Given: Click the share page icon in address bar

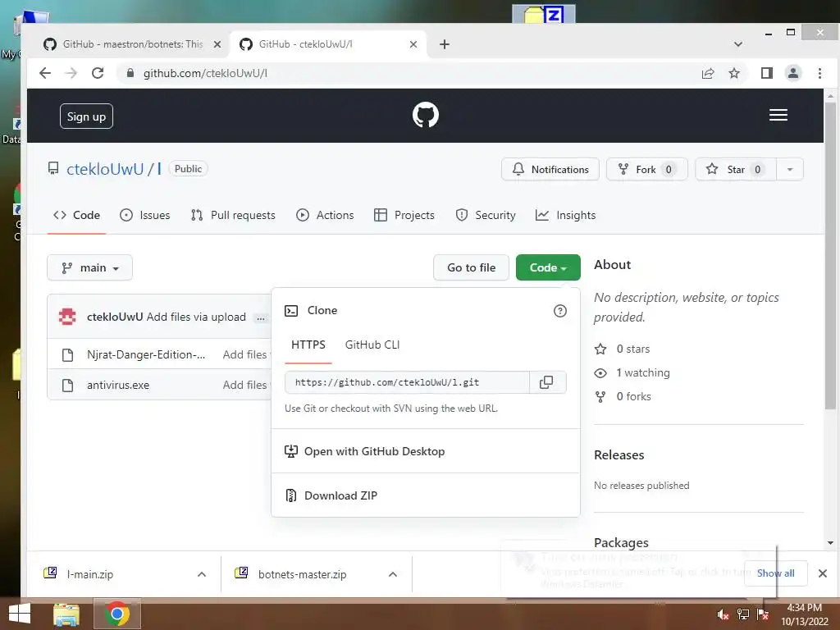Looking at the screenshot, I should point(708,73).
